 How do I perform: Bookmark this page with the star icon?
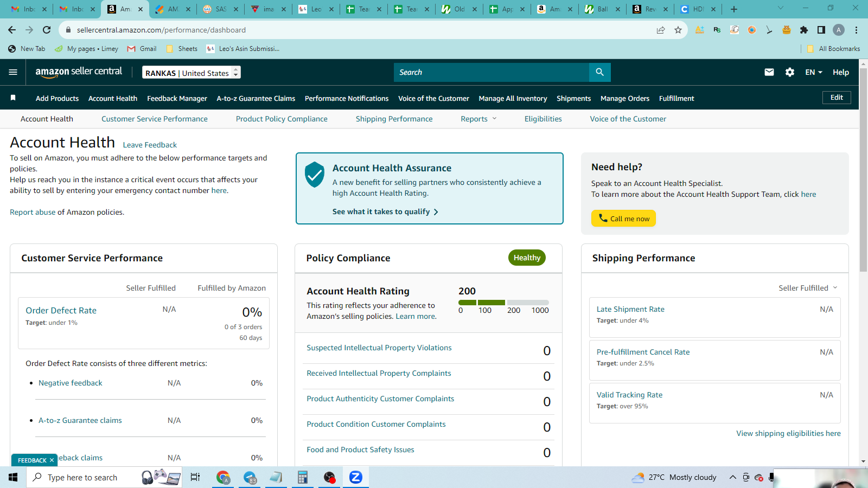tap(678, 30)
